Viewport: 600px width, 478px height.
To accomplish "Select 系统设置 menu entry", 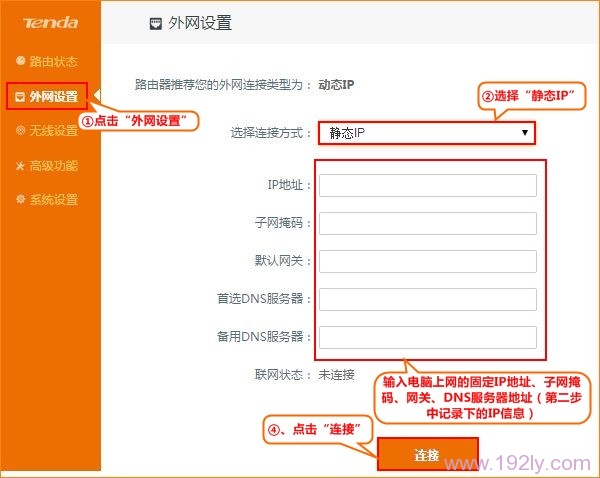I will 54,199.
